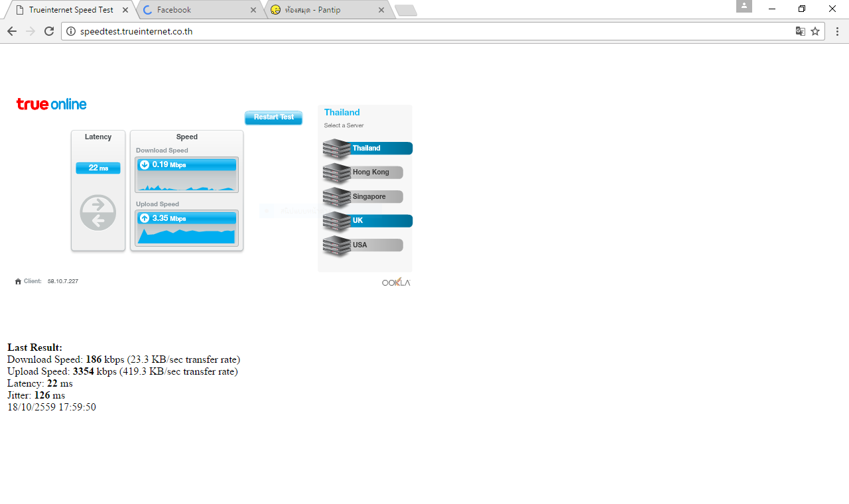This screenshot has height=504, width=849.
Task: Click the site information icon in address bar
Action: (x=72, y=31)
